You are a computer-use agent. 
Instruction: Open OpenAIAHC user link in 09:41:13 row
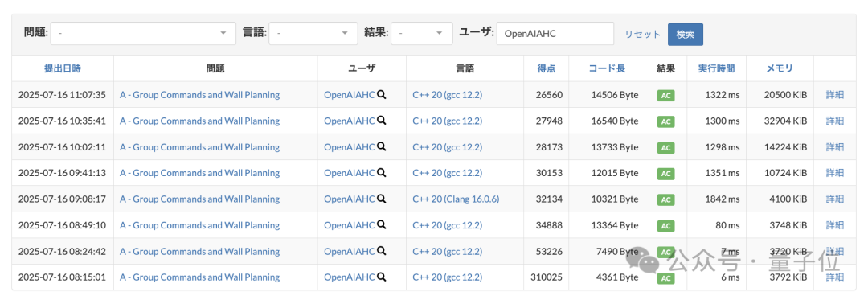point(350,173)
